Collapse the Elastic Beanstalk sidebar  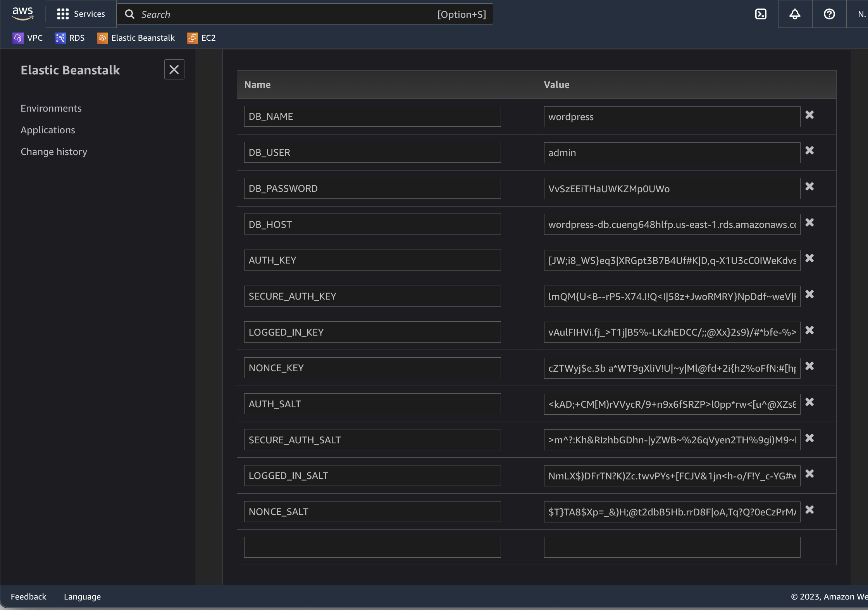(174, 69)
